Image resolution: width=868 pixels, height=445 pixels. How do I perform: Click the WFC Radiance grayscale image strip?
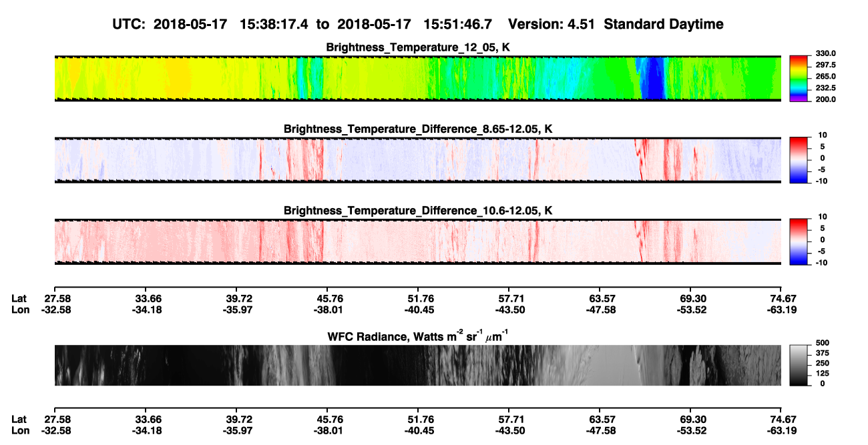[x=417, y=365]
